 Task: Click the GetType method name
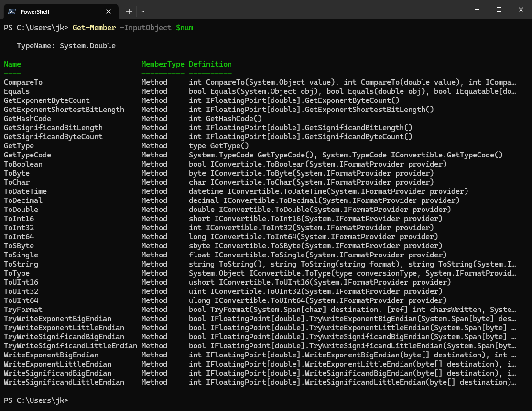coord(19,146)
